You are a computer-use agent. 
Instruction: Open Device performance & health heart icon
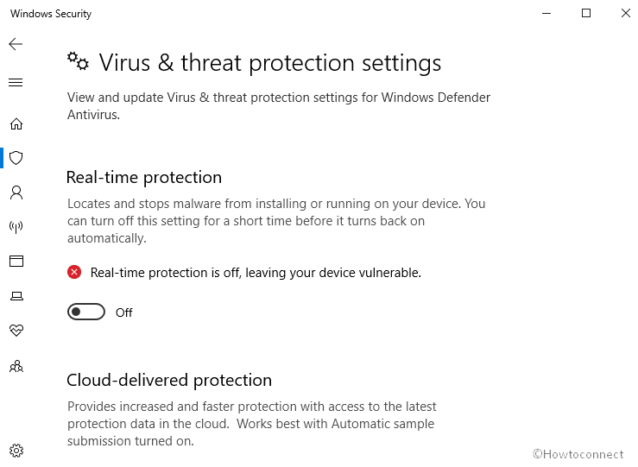click(x=15, y=330)
